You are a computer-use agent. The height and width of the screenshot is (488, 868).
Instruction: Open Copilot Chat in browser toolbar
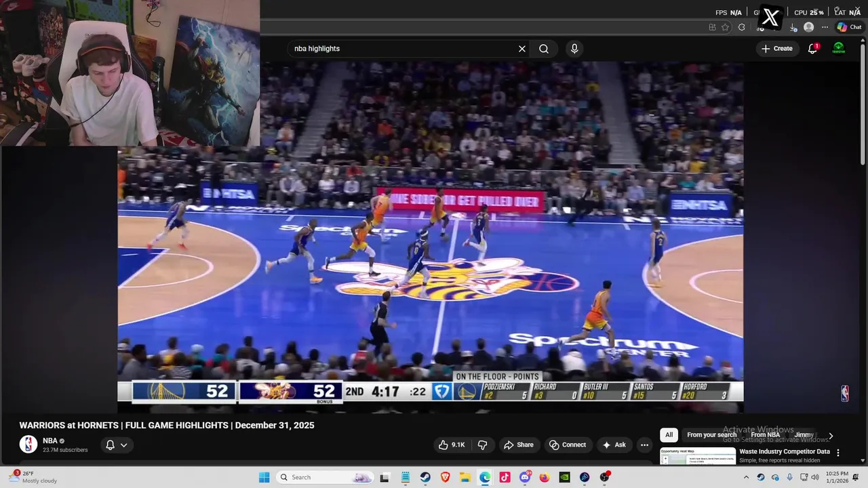click(x=849, y=27)
